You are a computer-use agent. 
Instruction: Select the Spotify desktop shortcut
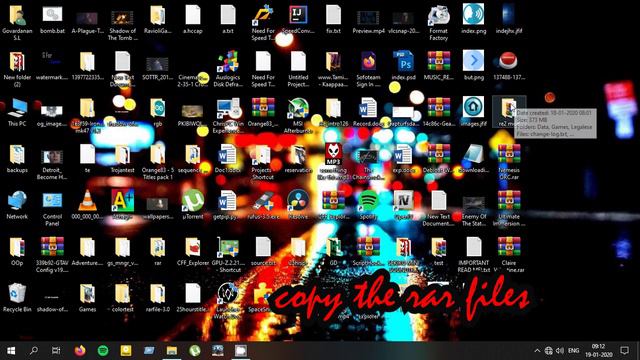[368, 205]
